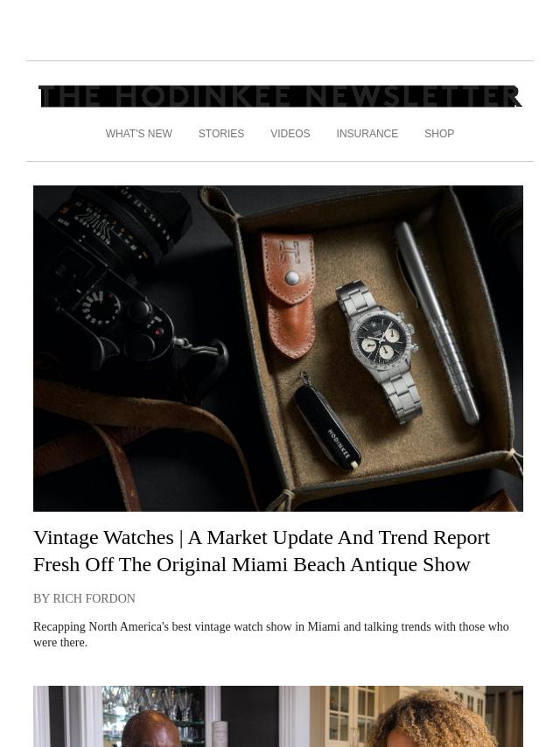Select INSURANCE in the navigation bar

pyautogui.click(x=367, y=134)
